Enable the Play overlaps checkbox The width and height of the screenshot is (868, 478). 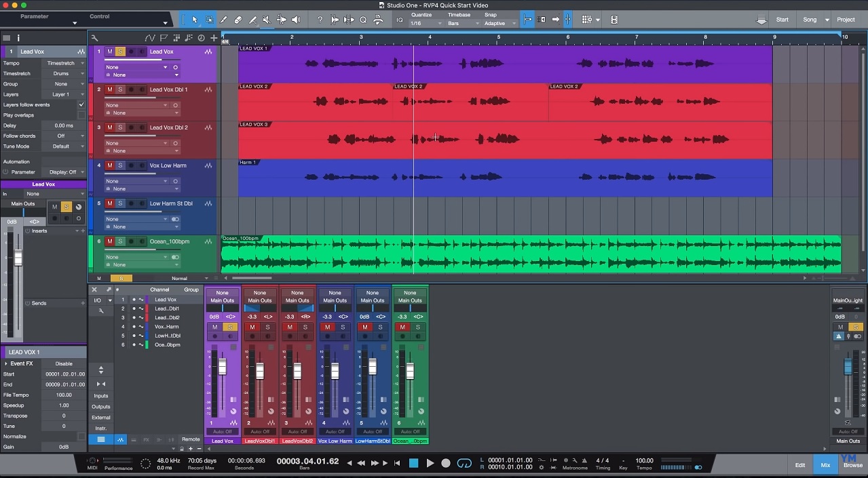pos(81,115)
